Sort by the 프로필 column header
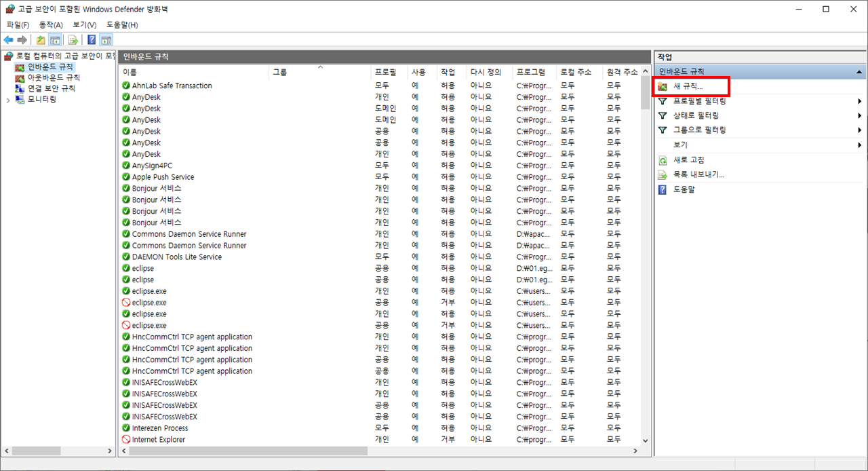868x471 pixels. click(389, 72)
